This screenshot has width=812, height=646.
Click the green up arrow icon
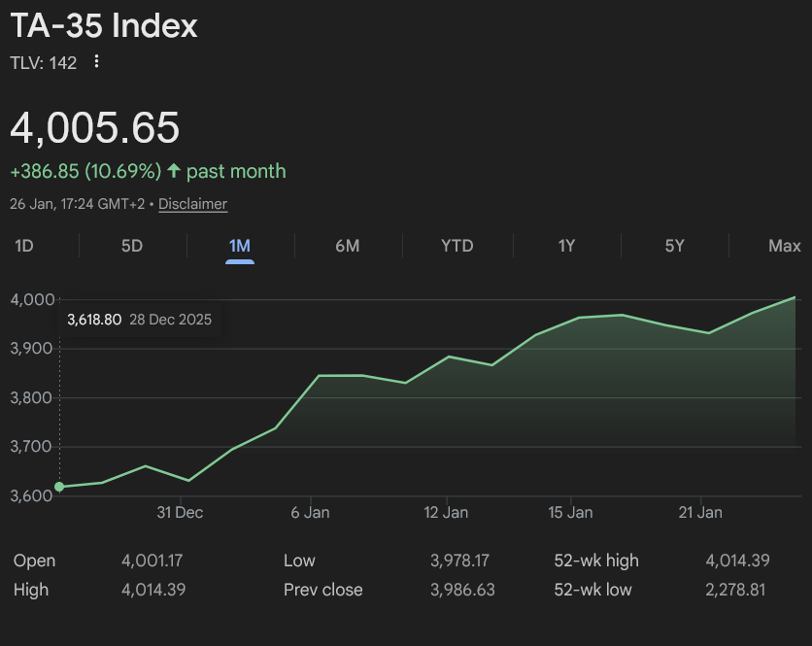(x=174, y=170)
